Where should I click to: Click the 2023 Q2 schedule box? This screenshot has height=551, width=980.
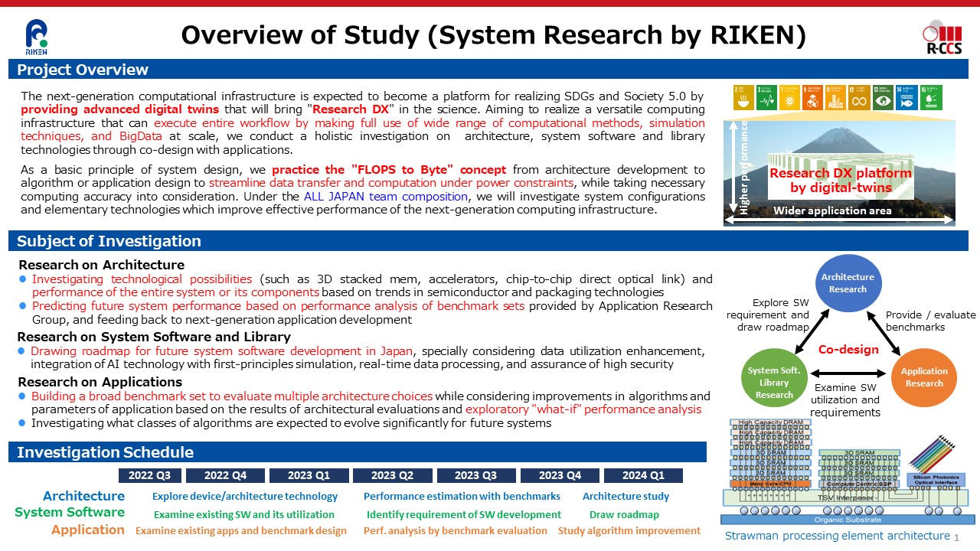coord(392,475)
